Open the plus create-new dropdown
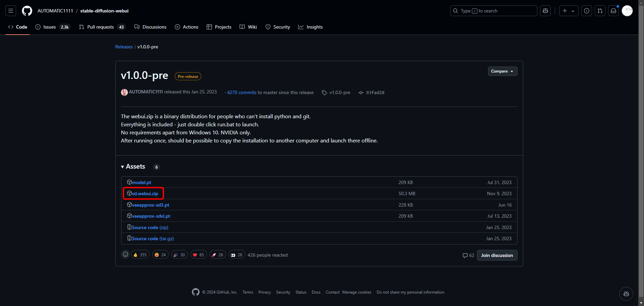The height and width of the screenshot is (306, 644). [569, 11]
